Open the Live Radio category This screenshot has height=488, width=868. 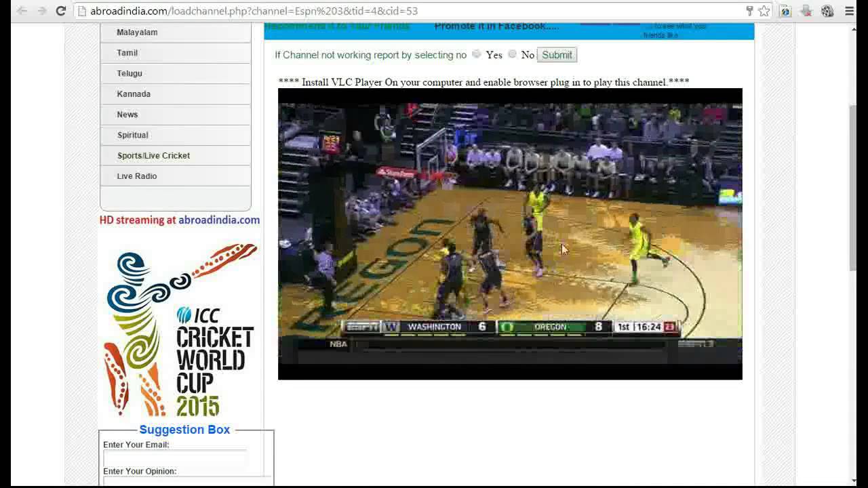(x=176, y=176)
